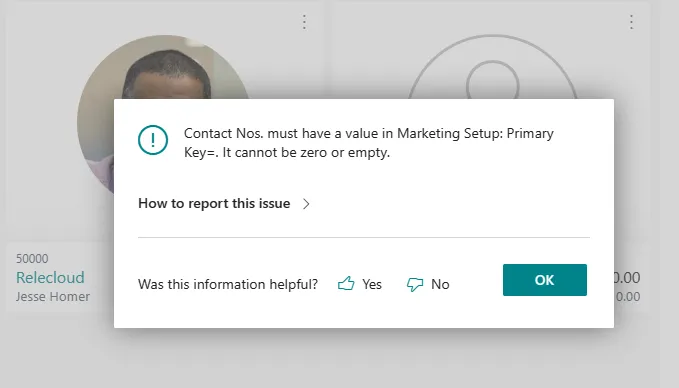Open the second card's three-dot menu
679x388 pixels.
pos(631,22)
